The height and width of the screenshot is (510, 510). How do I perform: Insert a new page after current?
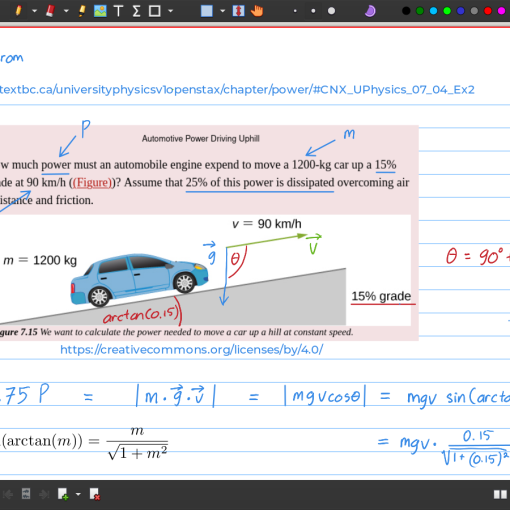coord(63,494)
